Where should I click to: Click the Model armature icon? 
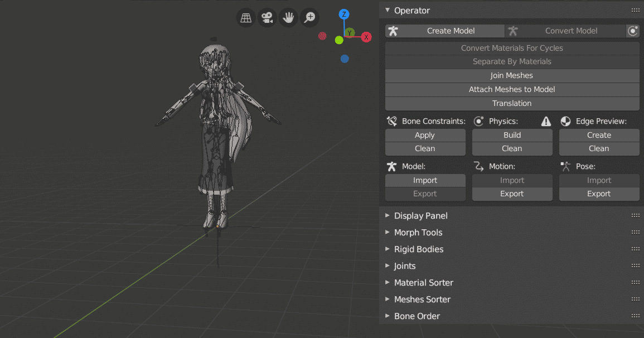[x=392, y=166]
